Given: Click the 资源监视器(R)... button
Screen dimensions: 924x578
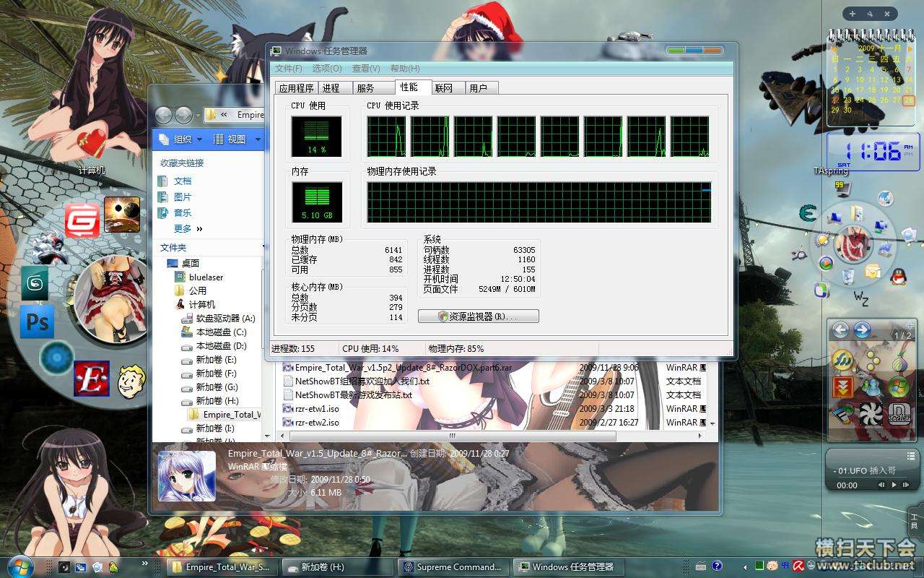Looking at the screenshot, I should (x=478, y=316).
